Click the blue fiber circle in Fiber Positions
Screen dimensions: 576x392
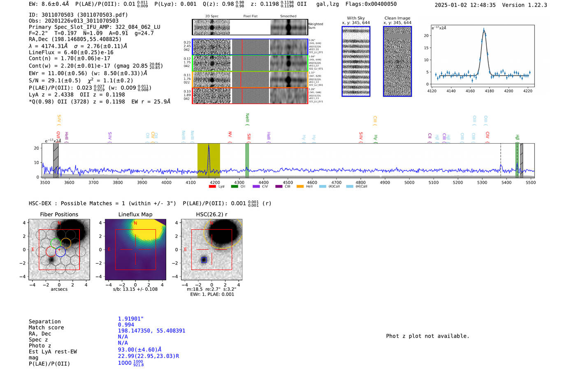60,251
